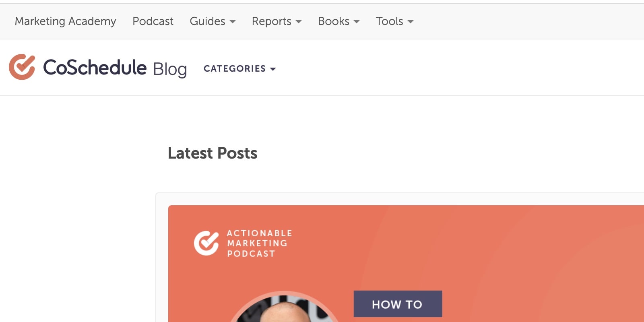Open the Reports dropdown menu
The height and width of the screenshot is (322, 644).
(271, 21)
